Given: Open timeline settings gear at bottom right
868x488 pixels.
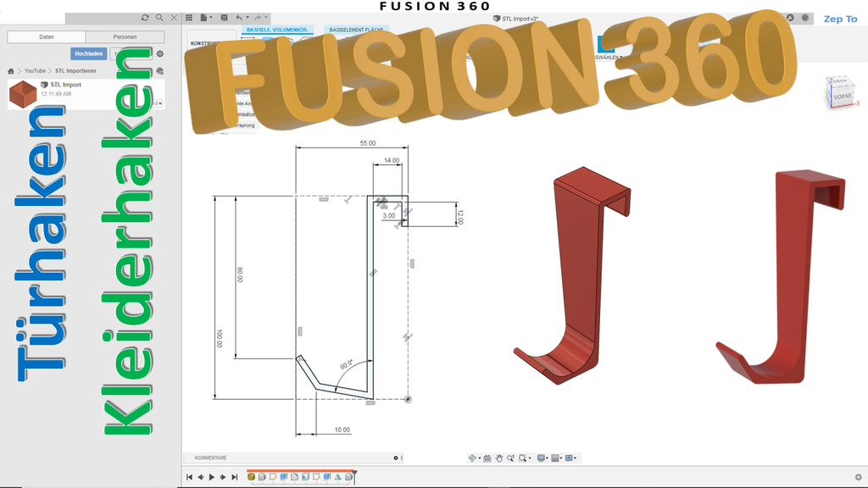Looking at the screenshot, I should (859, 477).
